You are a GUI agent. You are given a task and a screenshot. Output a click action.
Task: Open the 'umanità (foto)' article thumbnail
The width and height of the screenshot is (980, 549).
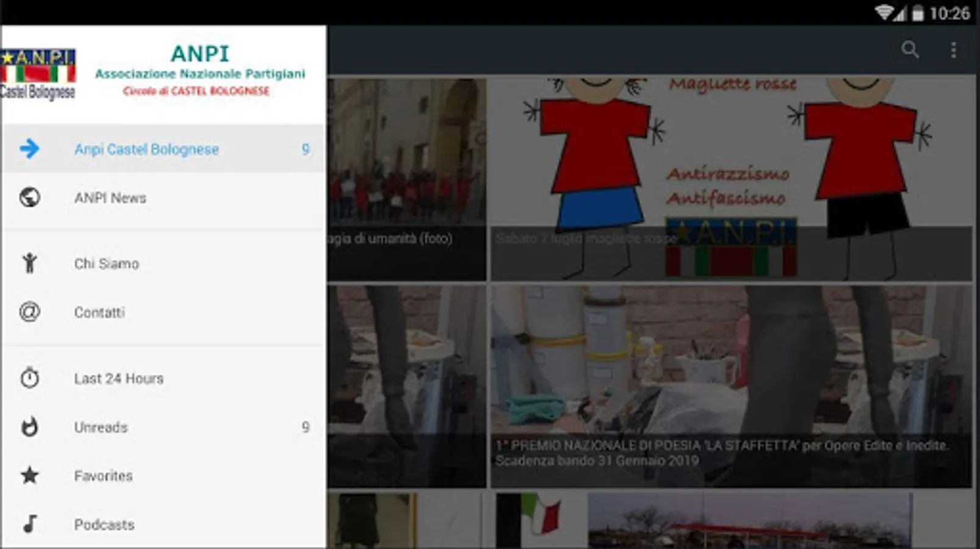click(x=407, y=179)
